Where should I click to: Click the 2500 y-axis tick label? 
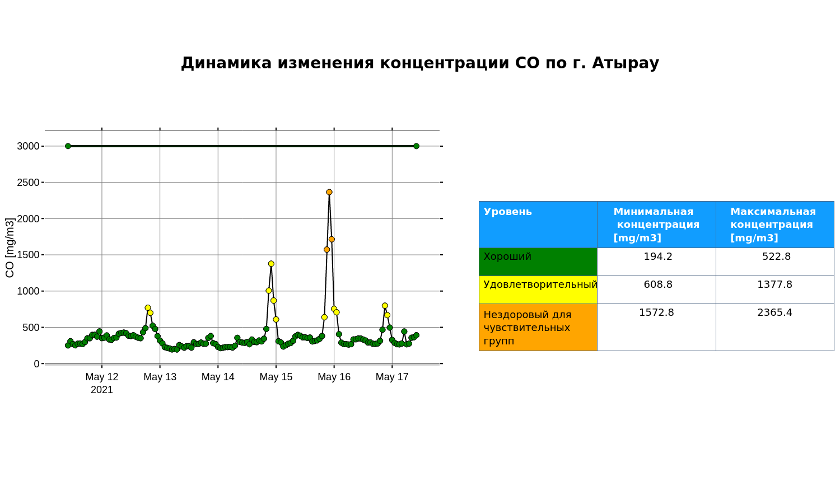click(x=28, y=183)
